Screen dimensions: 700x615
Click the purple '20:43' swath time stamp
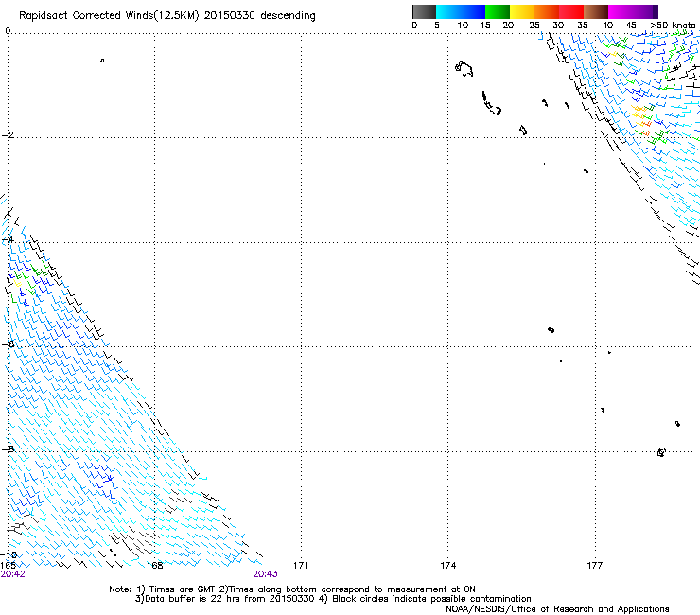click(265, 574)
